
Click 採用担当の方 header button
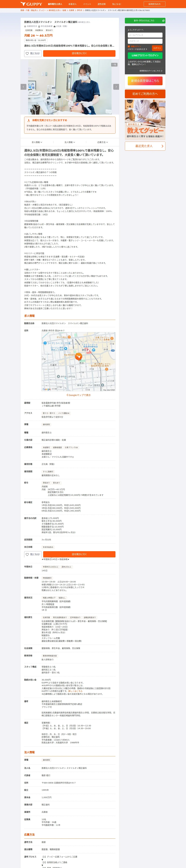[x=154, y=4]
